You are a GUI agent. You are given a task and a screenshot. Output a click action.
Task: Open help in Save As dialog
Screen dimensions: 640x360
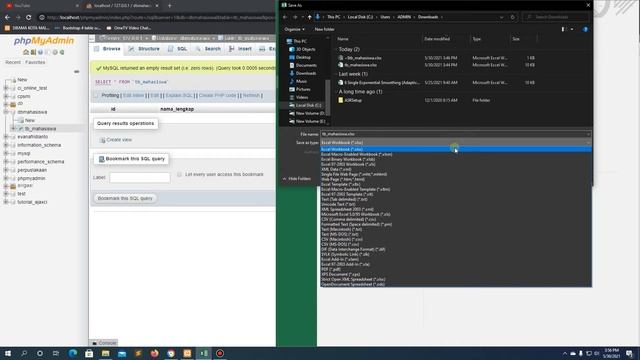(x=585, y=29)
